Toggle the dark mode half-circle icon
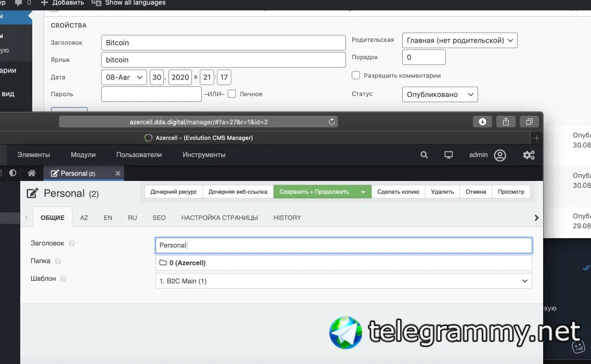 (x=13, y=173)
